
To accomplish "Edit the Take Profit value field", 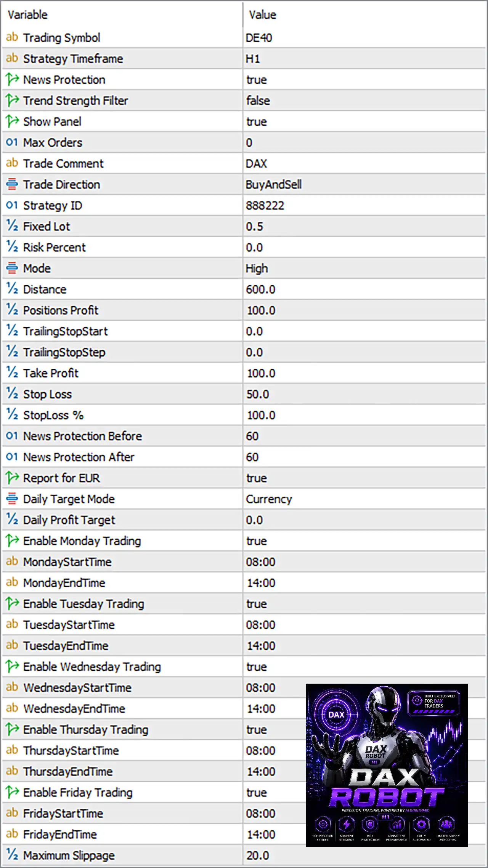I will point(364,373).
